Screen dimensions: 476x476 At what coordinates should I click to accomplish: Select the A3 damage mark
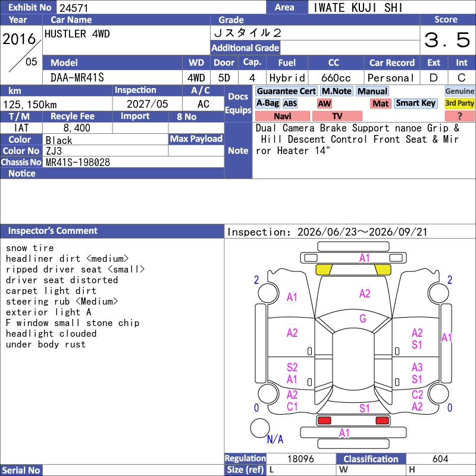[x=417, y=367]
